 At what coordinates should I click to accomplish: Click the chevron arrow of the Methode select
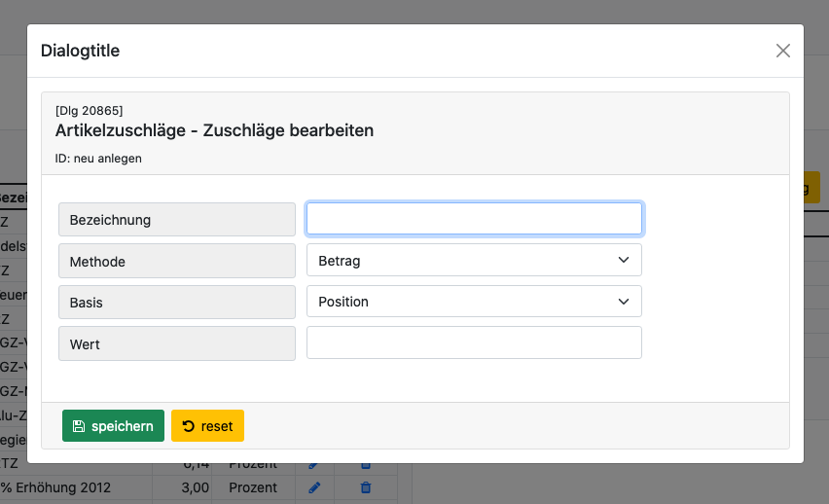[624, 261]
